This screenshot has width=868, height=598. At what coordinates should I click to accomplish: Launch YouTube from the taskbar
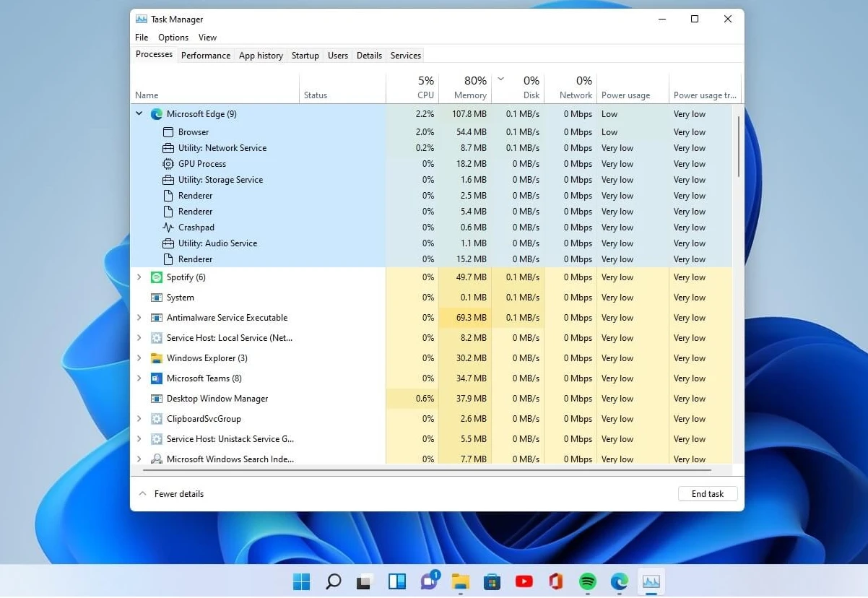pyautogui.click(x=524, y=581)
